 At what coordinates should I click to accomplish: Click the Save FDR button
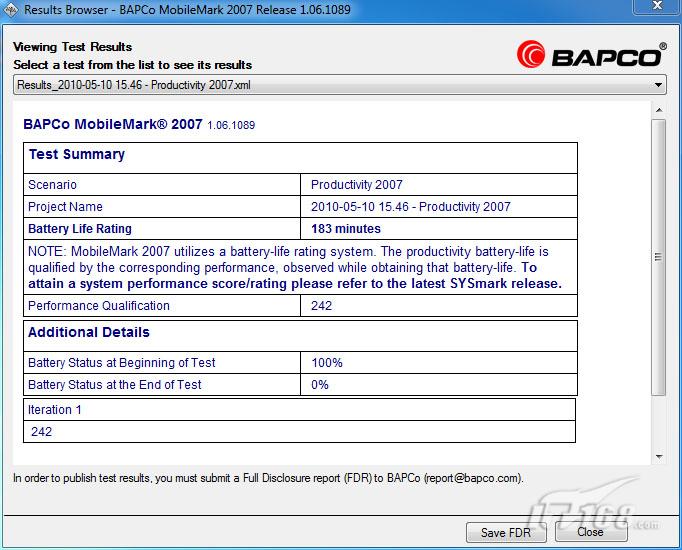[506, 533]
